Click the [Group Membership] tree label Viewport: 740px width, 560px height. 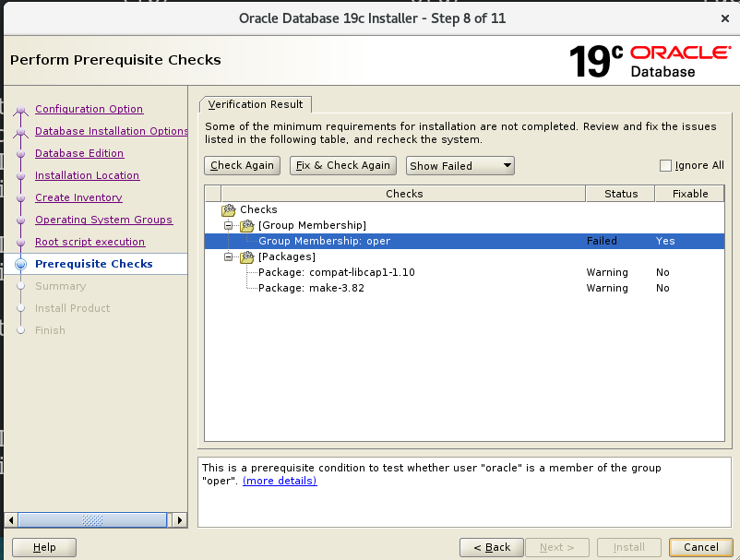(x=312, y=225)
